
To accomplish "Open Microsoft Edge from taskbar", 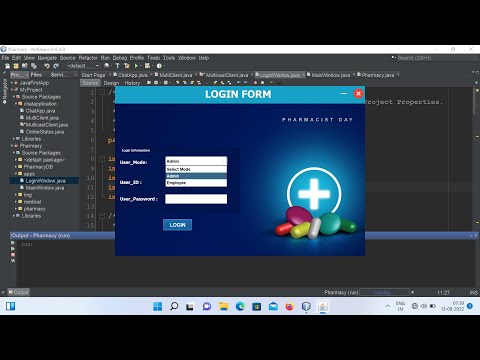I will coord(240,306).
